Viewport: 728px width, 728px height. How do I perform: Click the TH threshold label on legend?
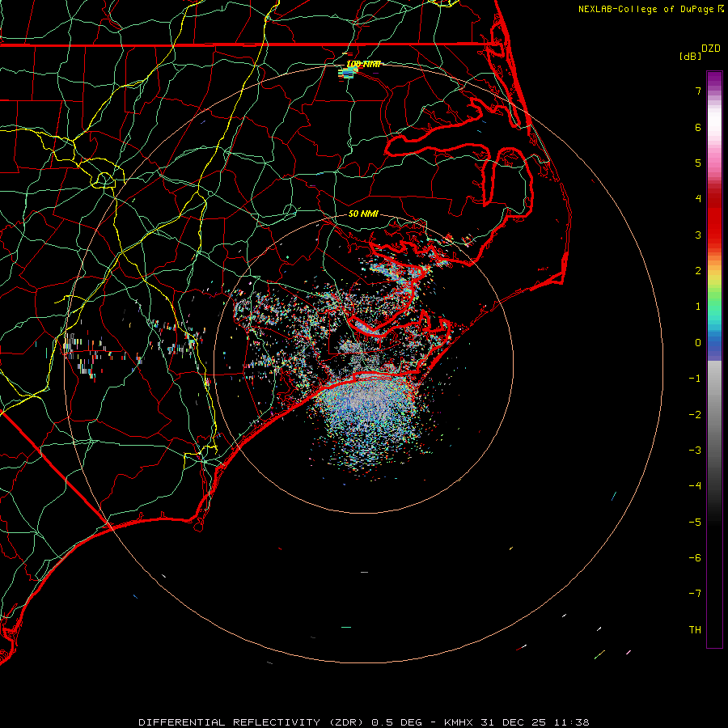(x=695, y=630)
